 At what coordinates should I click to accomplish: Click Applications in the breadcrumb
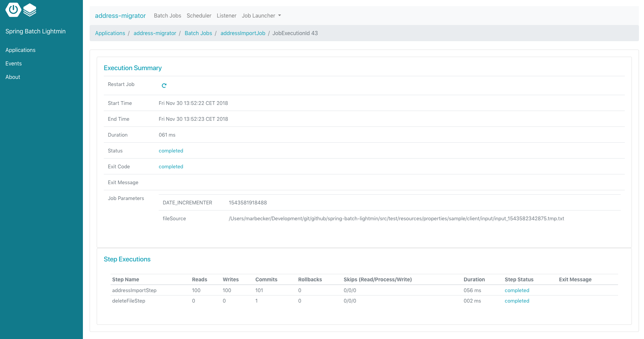(110, 33)
